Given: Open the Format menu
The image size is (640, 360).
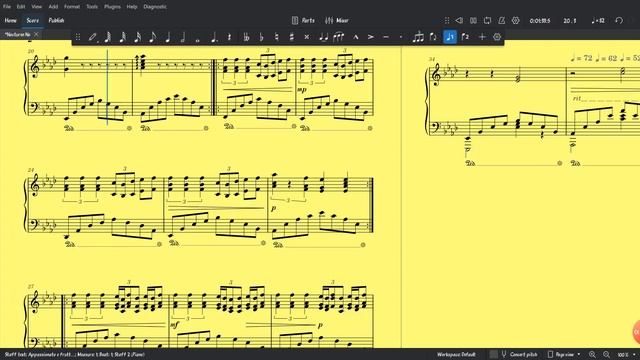Looking at the screenshot, I should pyautogui.click(x=72, y=7).
